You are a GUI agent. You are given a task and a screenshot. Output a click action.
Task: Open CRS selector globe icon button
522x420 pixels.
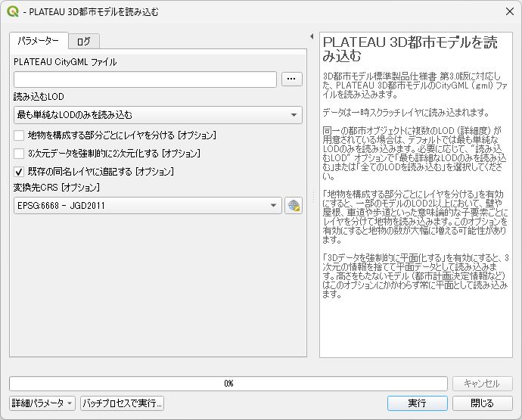[x=294, y=206]
